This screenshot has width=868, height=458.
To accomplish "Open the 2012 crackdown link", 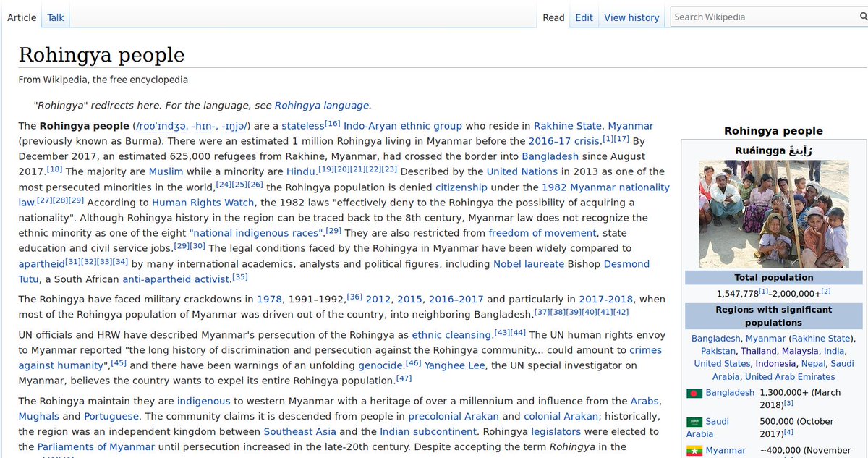I will (x=378, y=299).
